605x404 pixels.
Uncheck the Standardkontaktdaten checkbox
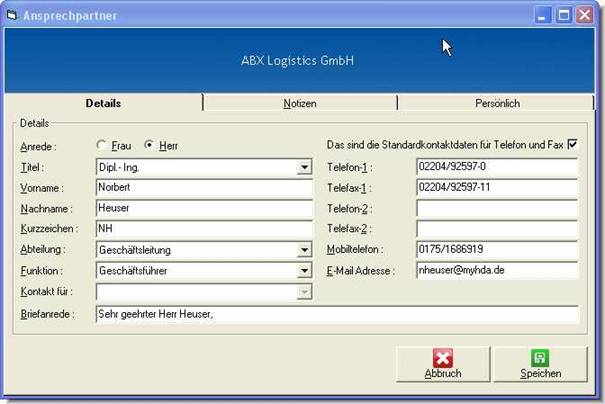click(x=573, y=144)
